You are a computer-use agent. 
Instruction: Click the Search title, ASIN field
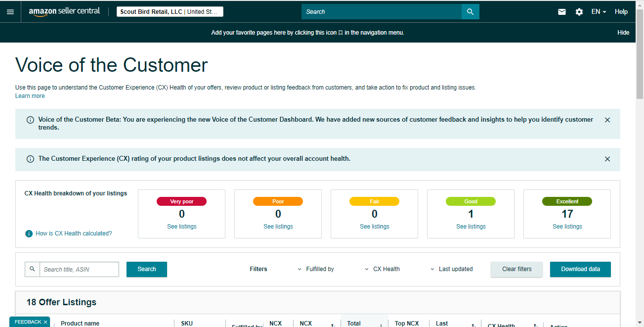[79, 269]
